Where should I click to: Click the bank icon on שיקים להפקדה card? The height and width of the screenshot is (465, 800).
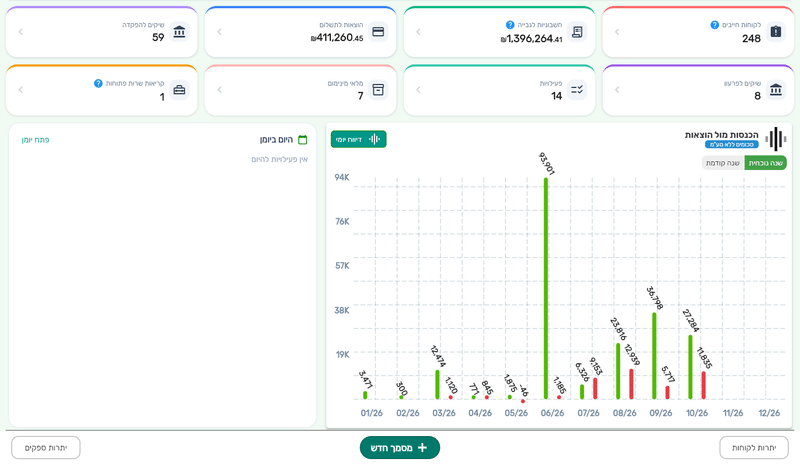[179, 32]
